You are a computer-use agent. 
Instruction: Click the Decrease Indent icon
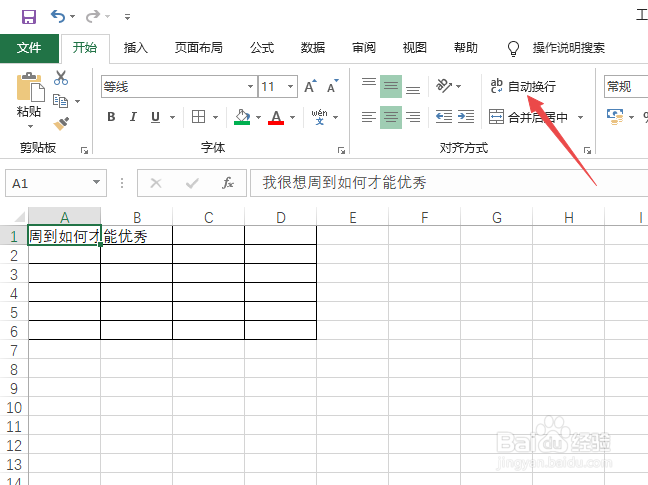click(444, 117)
